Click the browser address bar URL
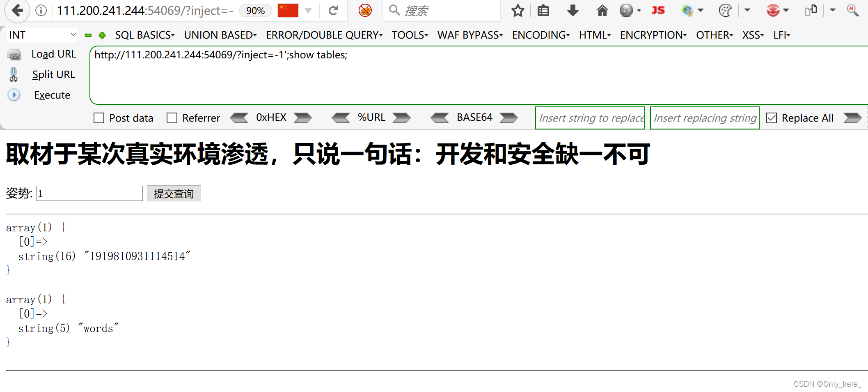 point(144,10)
